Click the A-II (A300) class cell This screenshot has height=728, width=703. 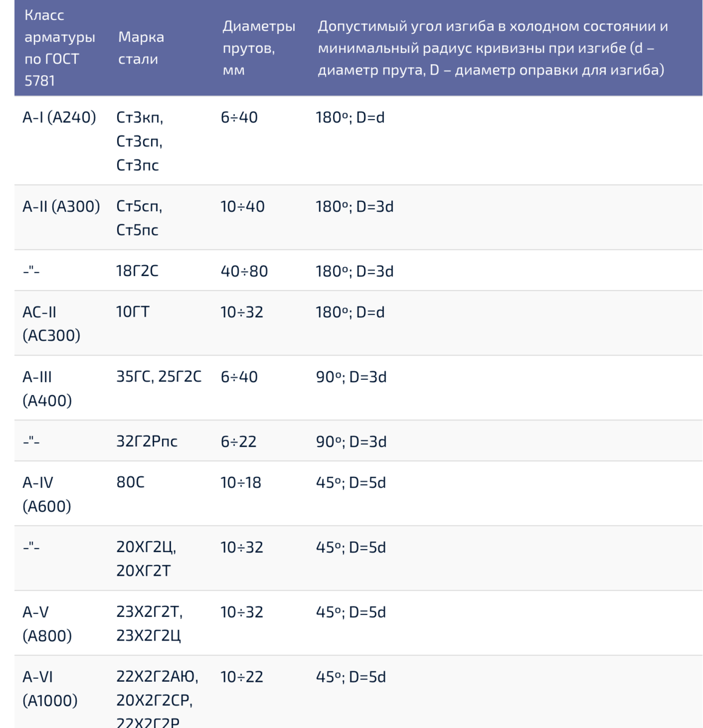(61, 206)
